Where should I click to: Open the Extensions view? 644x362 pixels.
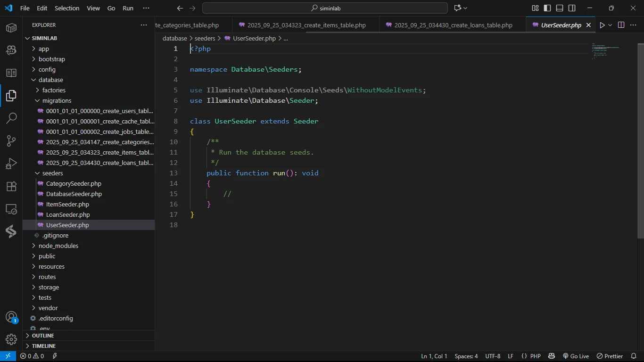pos(11,186)
